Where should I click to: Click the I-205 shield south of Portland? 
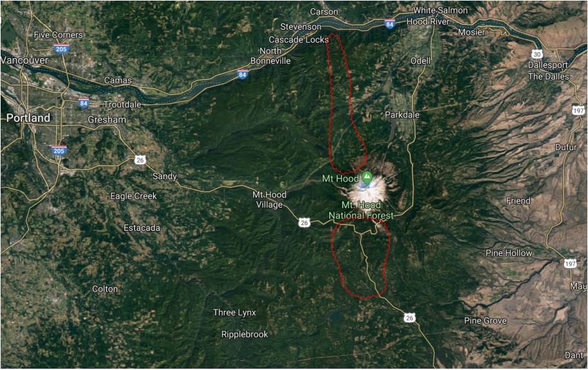pos(59,150)
